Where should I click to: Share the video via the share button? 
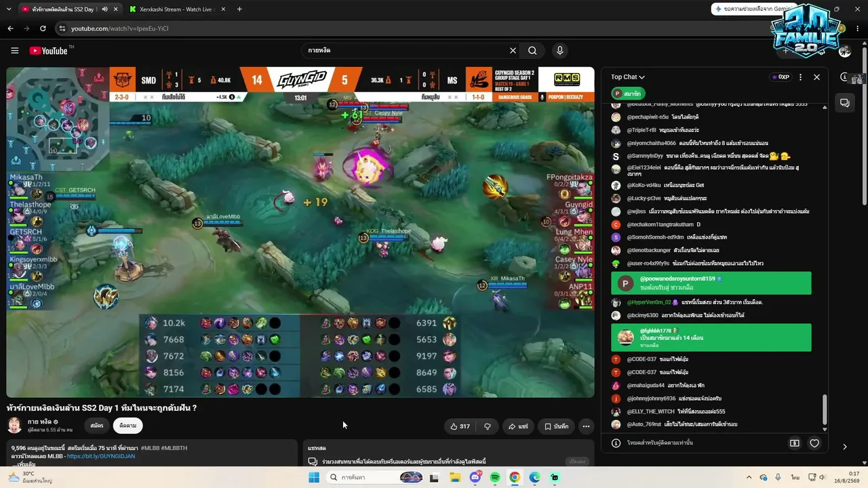pos(518,426)
